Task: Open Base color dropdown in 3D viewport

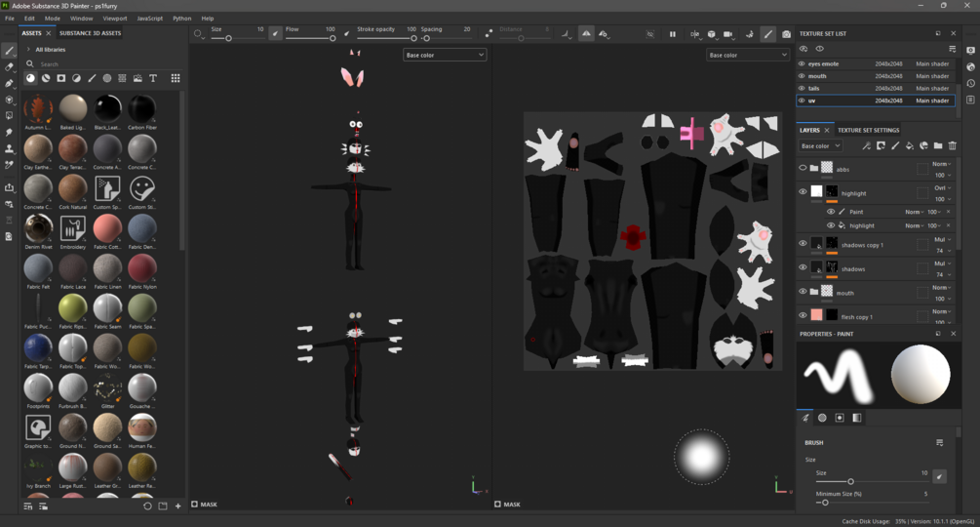Action: click(445, 55)
